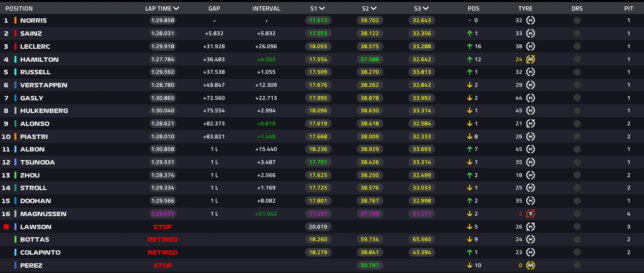Click Norris's hard tyre icon
644x273 pixels.
(531, 21)
